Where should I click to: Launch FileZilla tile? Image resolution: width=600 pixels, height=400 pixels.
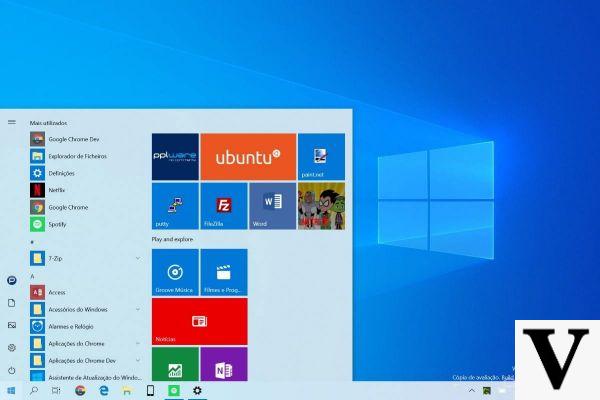click(224, 206)
